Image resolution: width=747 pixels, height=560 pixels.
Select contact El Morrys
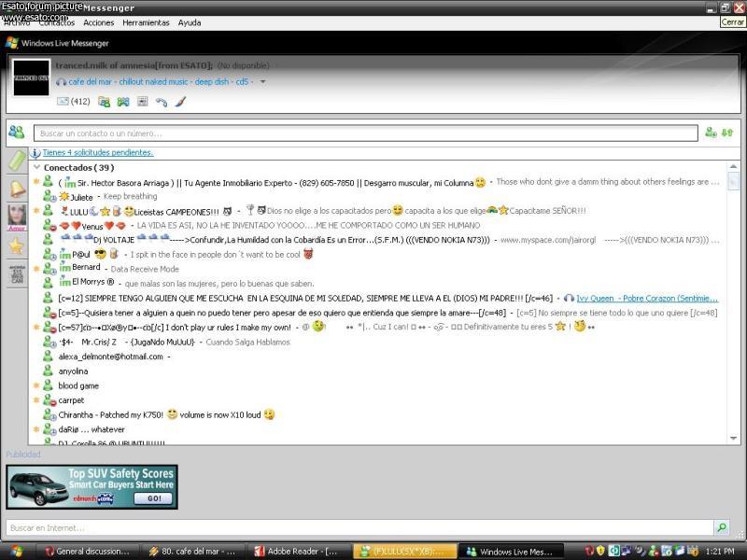point(376,284)
